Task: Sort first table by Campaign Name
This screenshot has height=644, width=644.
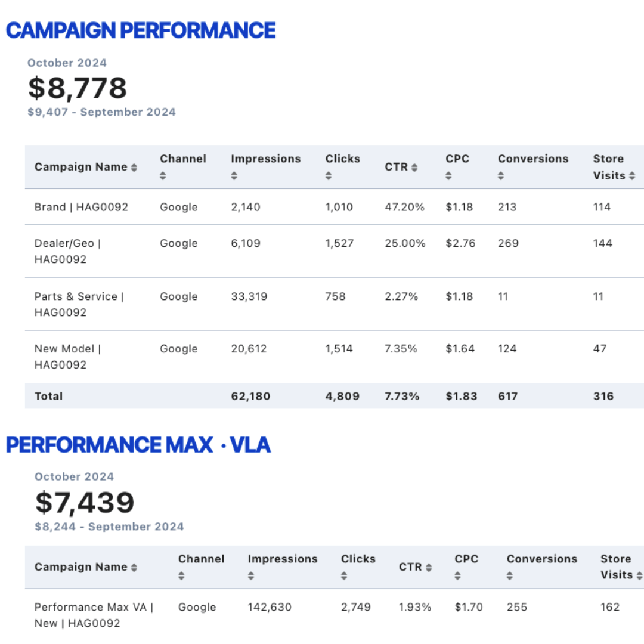Action: point(134,168)
